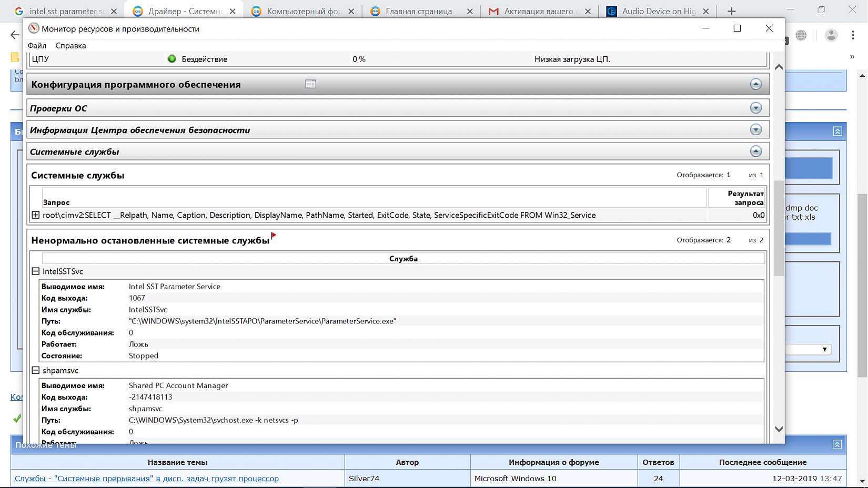868x488 pixels.
Task: Open the browser profile avatar
Action: click(x=831, y=35)
